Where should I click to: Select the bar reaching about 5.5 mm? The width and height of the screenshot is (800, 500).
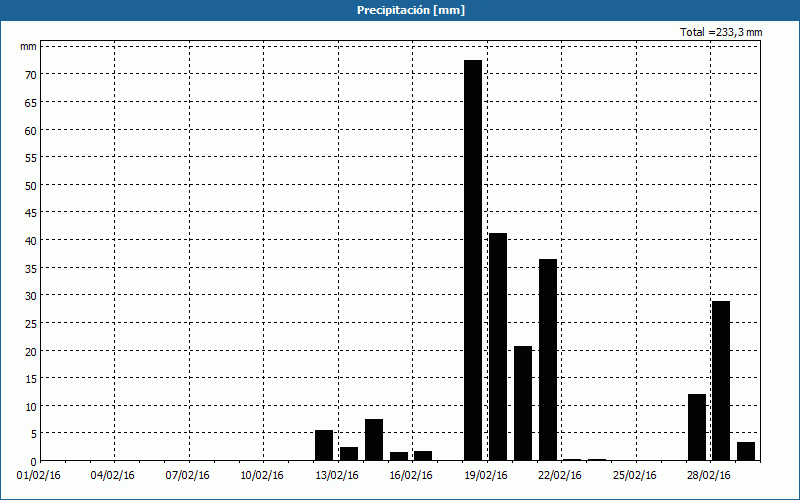point(324,445)
